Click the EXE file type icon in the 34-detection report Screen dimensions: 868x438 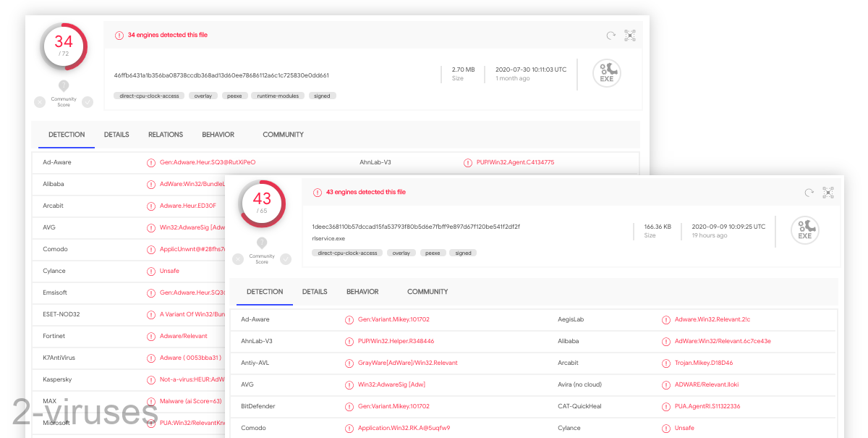(x=607, y=73)
